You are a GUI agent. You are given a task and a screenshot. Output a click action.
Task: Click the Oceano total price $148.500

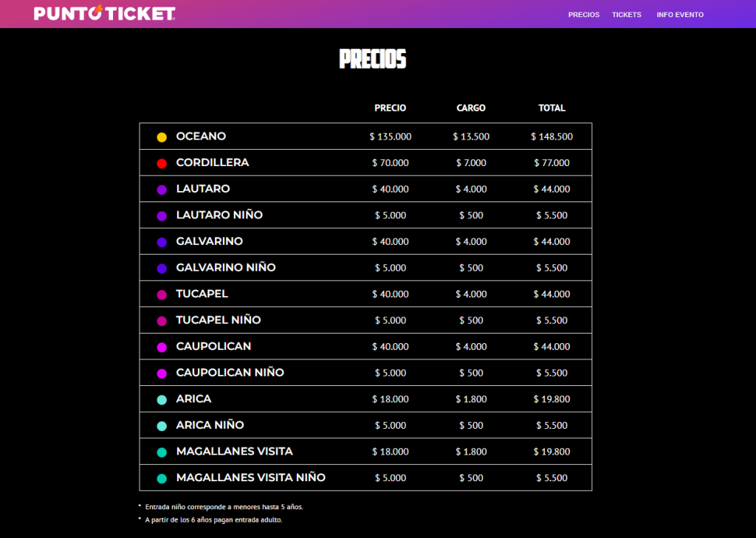(x=551, y=137)
